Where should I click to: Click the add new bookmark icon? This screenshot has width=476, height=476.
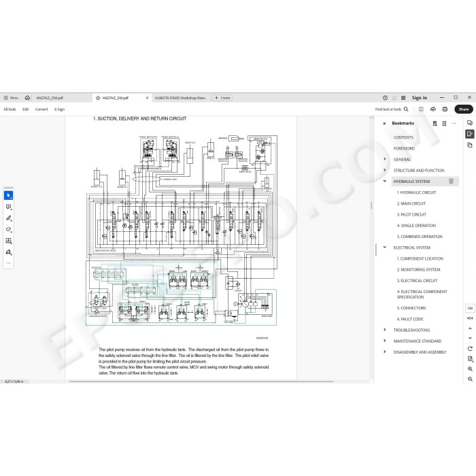click(x=445, y=123)
